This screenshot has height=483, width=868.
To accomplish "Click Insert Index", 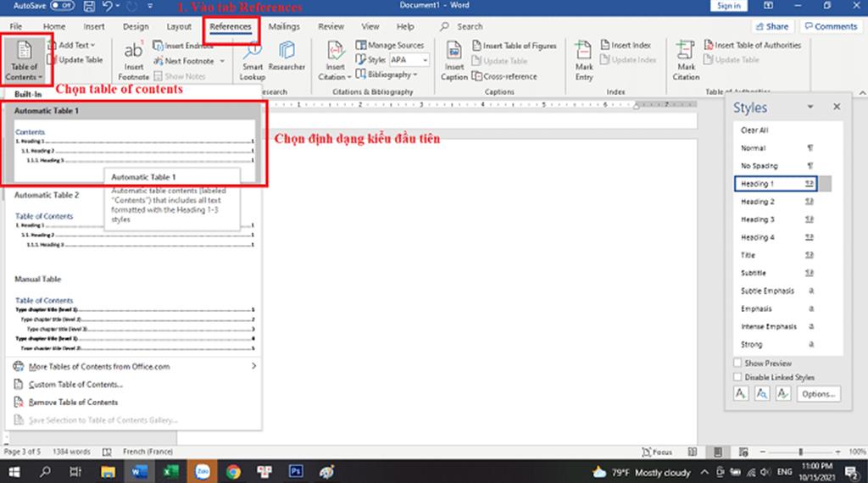I will click(x=626, y=45).
